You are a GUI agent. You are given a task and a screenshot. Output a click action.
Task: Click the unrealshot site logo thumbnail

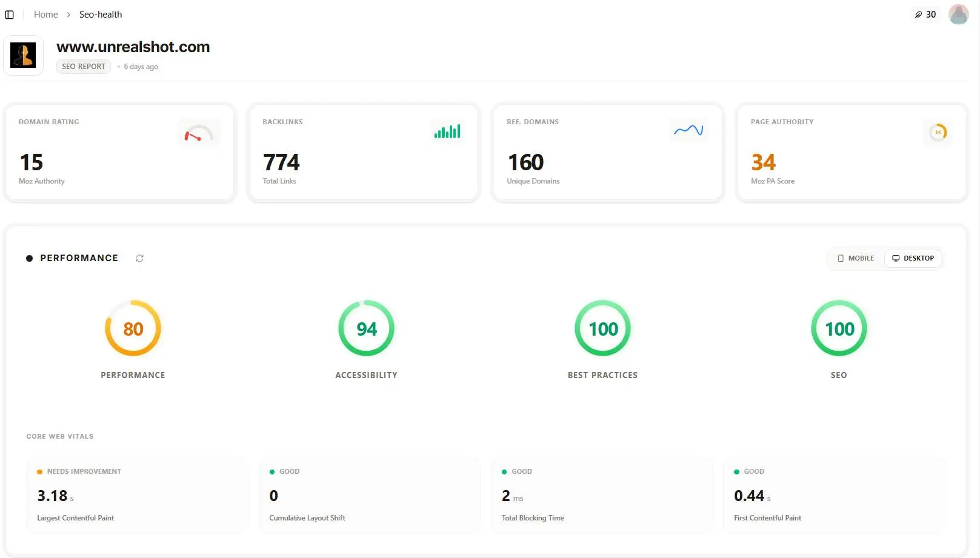point(23,55)
